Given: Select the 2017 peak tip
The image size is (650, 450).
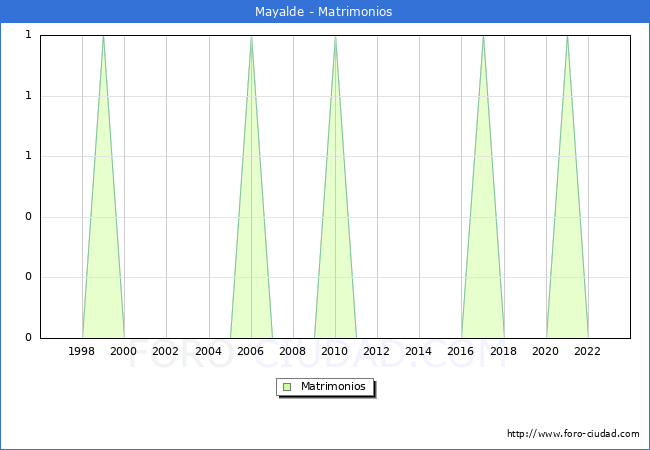Looking at the screenshot, I should (483, 38).
